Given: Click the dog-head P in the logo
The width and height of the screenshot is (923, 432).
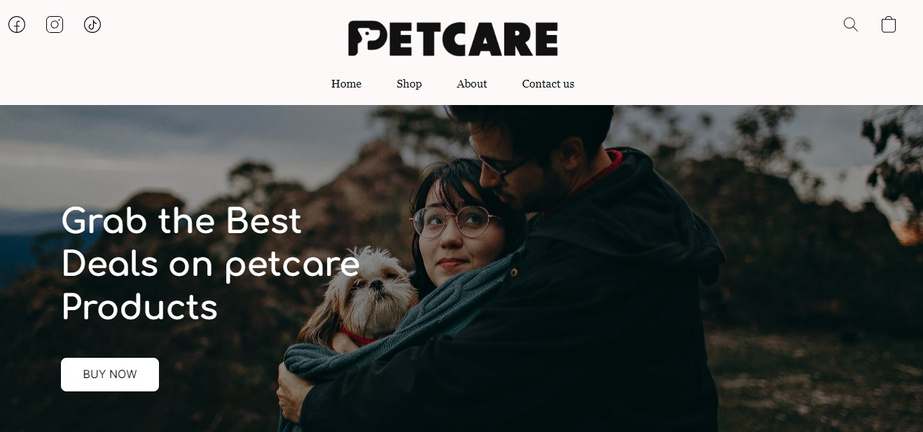Looking at the screenshot, I should (368, 38).
